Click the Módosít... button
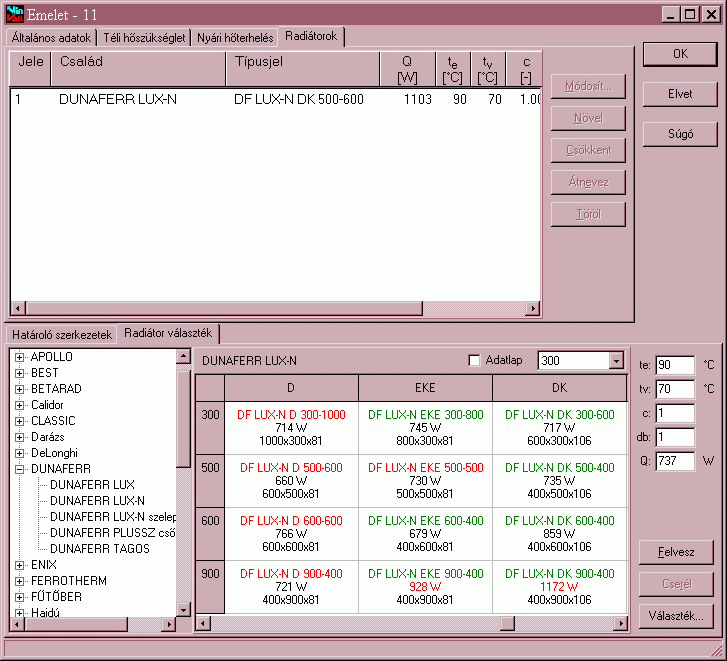The image size is (727, 661). point(588,86)
